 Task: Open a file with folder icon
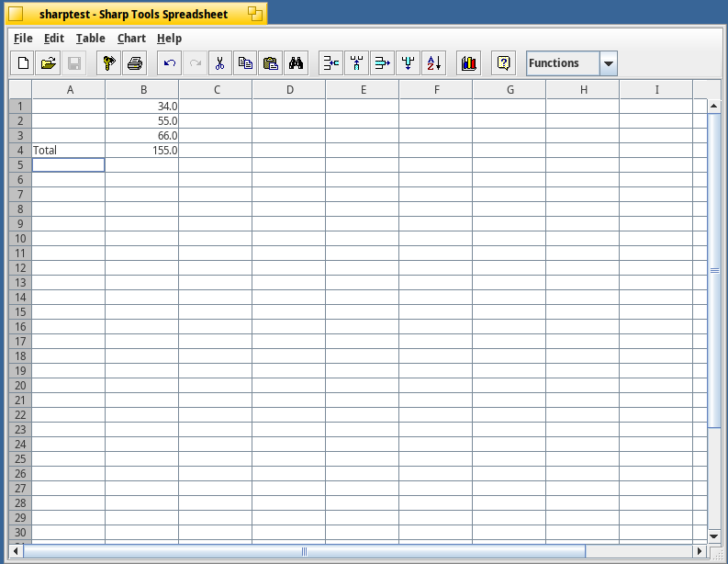49,63
